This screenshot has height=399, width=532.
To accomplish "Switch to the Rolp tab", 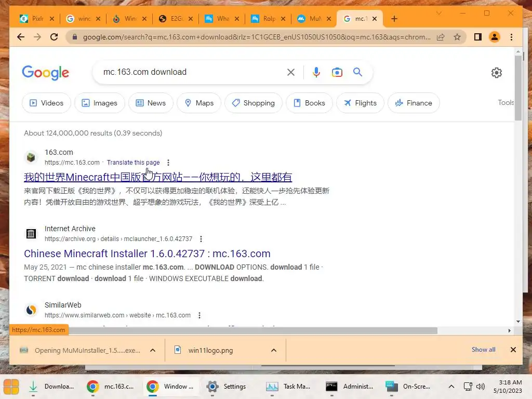I will point(264,19).
